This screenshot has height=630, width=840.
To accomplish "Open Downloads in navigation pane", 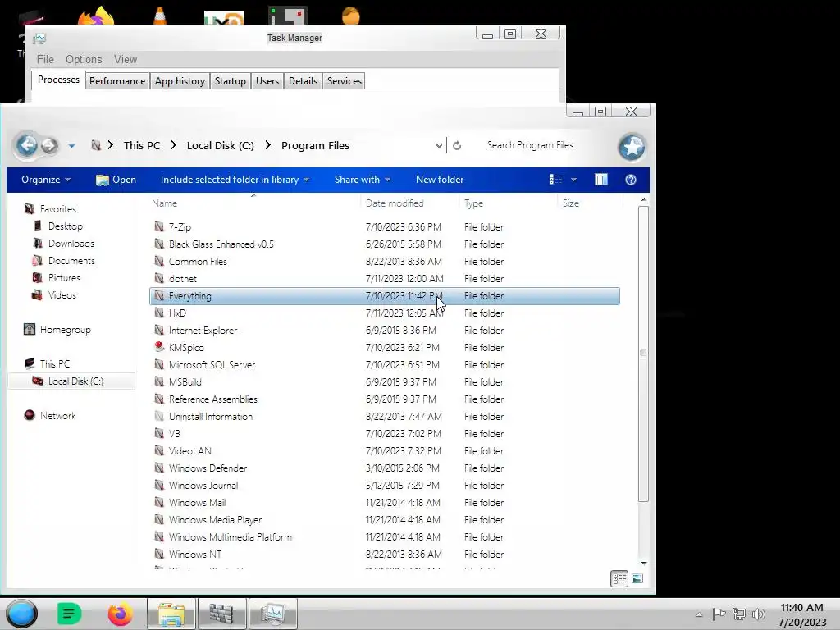I will (71, 243).
